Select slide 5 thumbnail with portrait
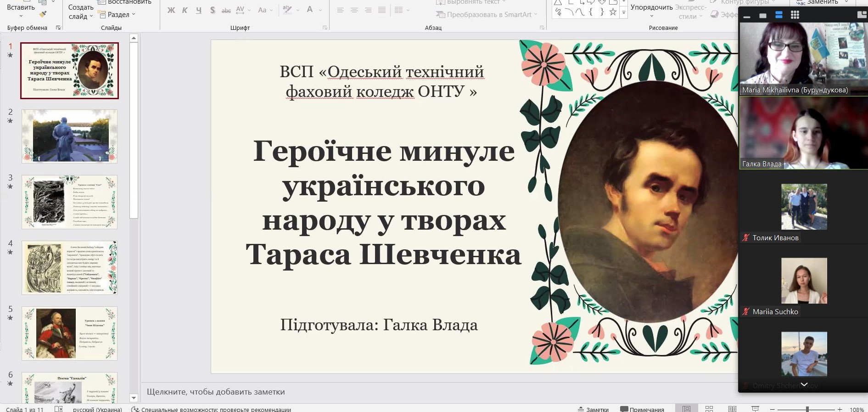Viewport: 868px width, 412px height. click(69, 333)
